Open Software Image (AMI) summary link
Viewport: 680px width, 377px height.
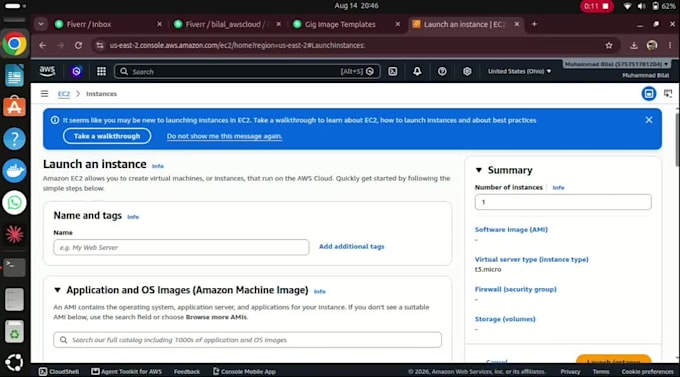511,229
